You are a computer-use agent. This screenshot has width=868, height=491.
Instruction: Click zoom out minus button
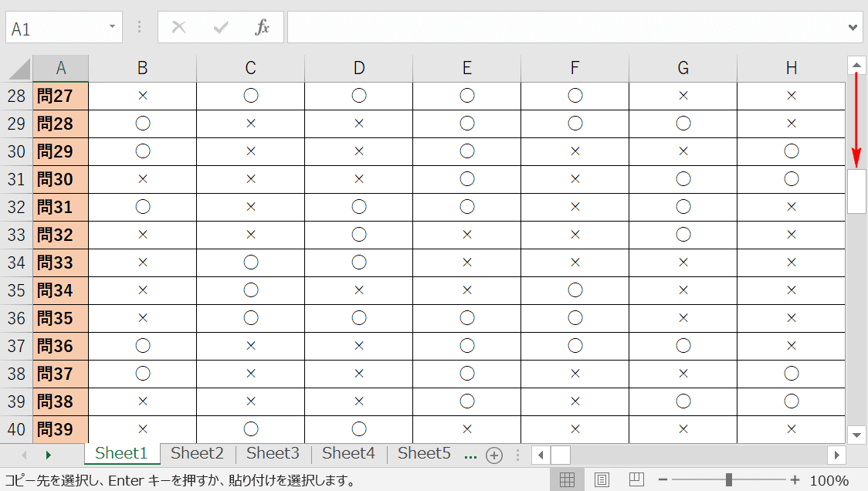[663, 480]
